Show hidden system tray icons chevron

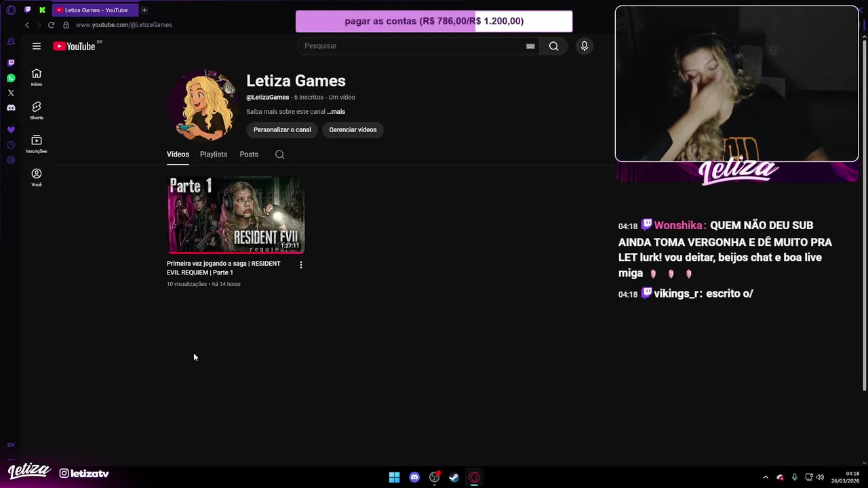(766, 477)
